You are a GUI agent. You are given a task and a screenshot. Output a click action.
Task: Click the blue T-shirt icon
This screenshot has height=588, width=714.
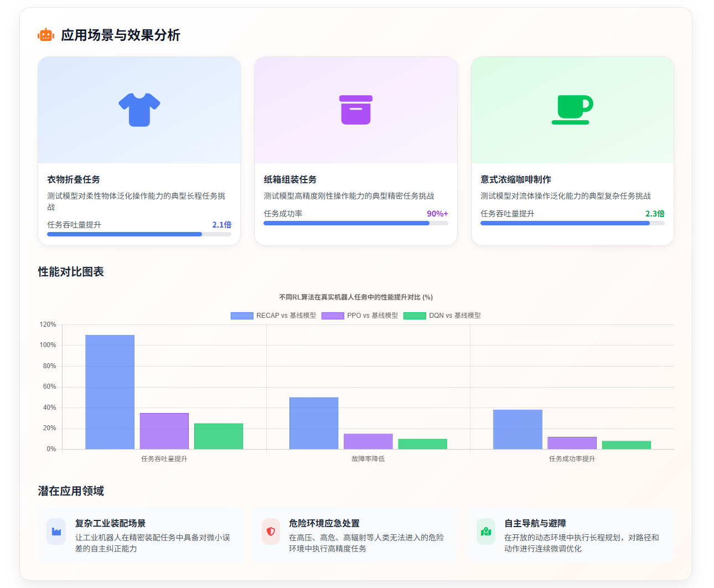(x=139, y=110)
